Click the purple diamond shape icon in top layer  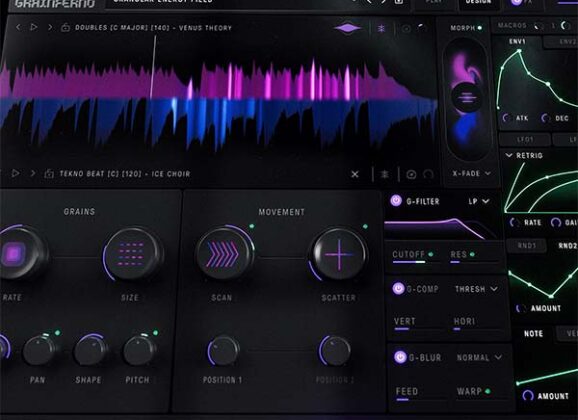(x=347, y=28)
